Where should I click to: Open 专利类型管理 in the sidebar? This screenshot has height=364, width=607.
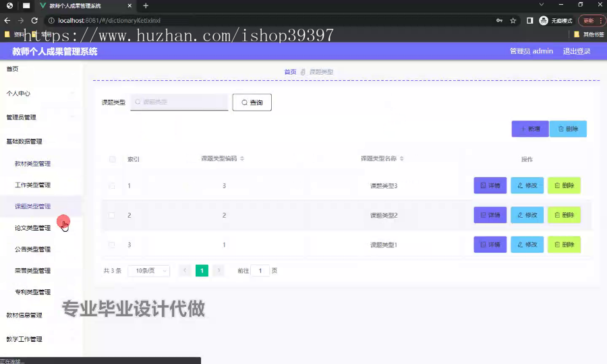tap(32, 292)
